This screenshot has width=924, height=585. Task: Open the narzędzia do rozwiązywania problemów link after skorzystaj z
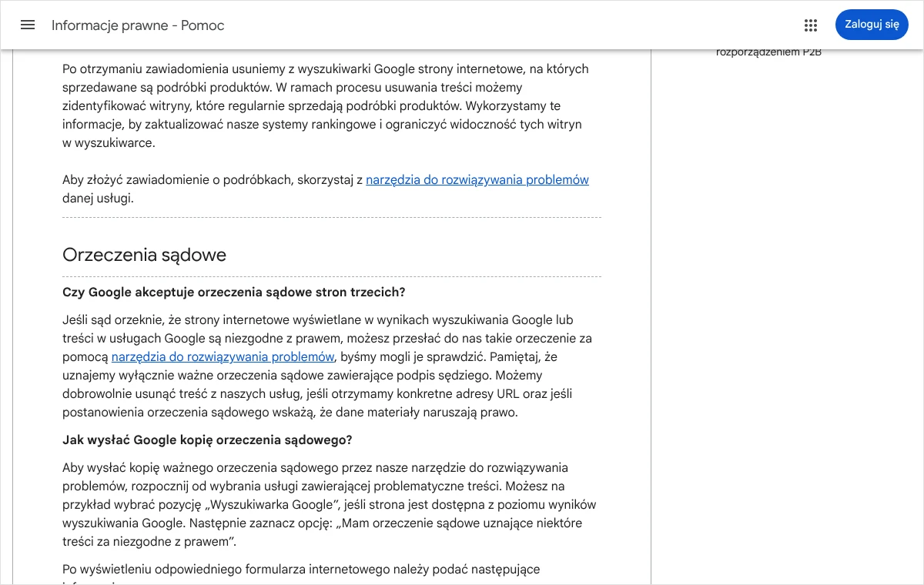coord(477,180)
